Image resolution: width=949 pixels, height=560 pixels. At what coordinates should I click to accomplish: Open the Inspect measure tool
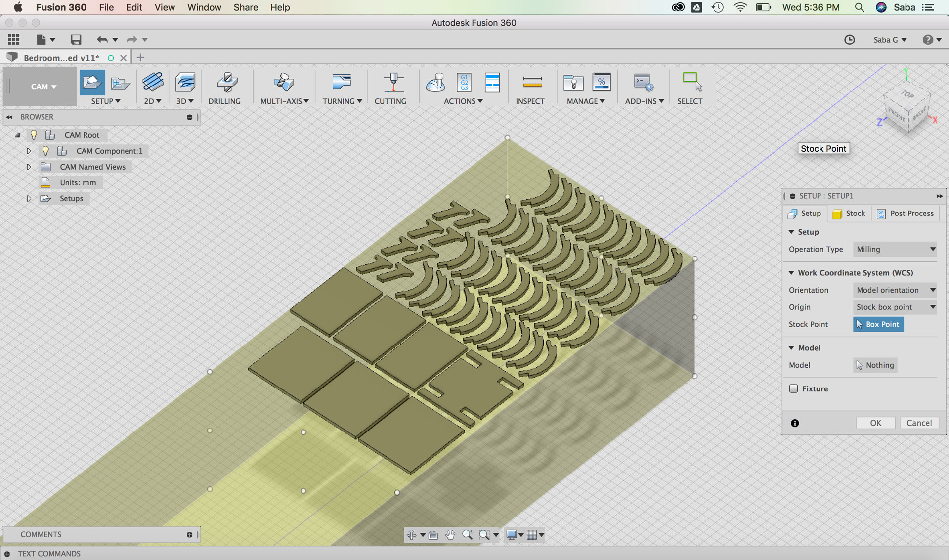(532, 83)
